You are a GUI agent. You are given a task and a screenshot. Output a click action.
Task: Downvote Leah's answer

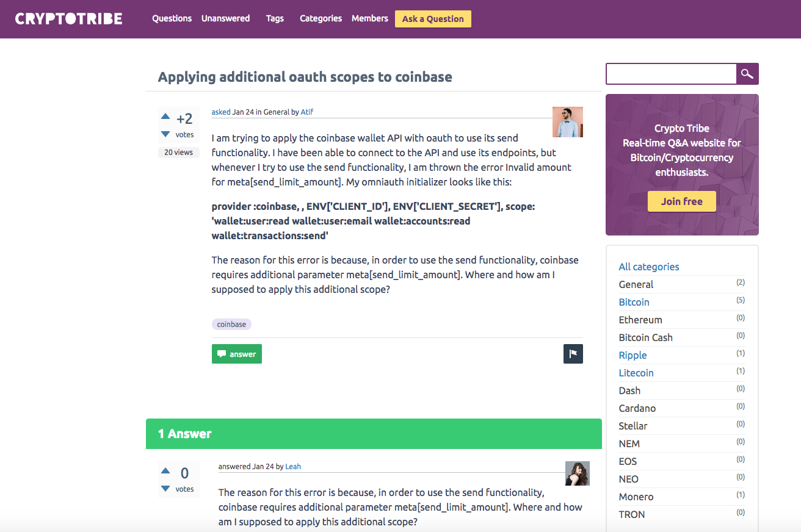click(x=165, y=489)
